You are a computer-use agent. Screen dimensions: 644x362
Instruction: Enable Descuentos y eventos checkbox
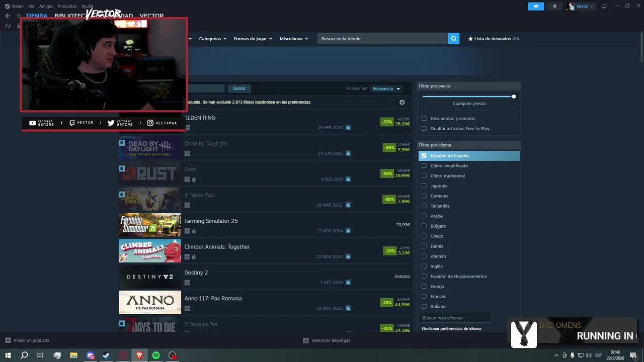click(424, 119)
